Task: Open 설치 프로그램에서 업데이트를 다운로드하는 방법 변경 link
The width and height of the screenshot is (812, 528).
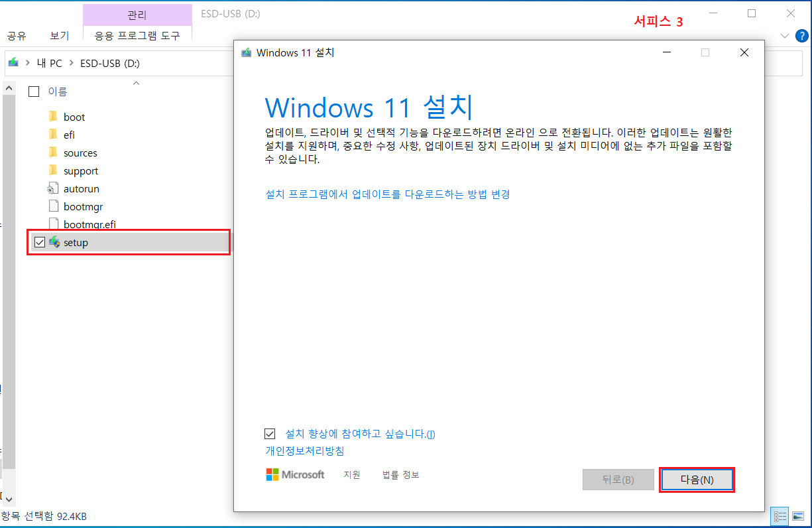Action: (387, 194)
